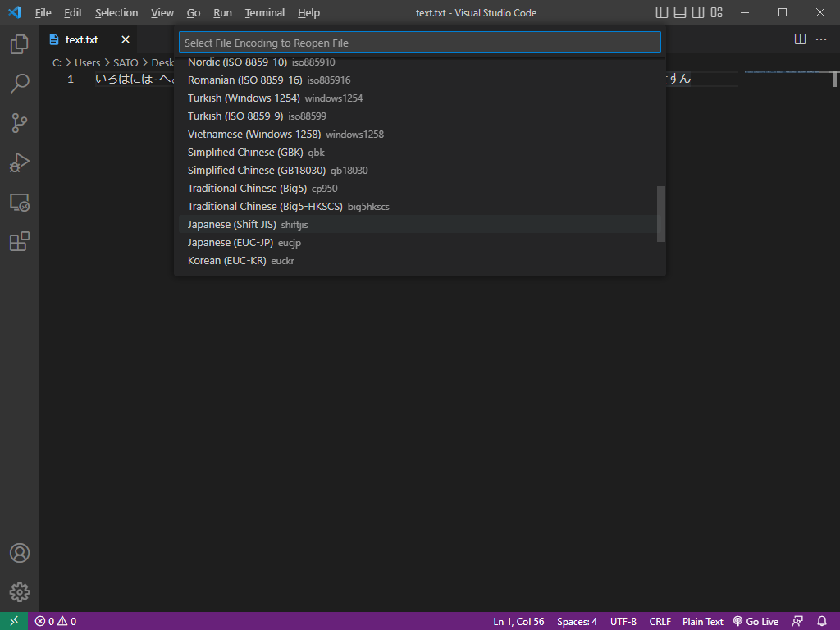Click the VS Code logo in title bar

15,12
